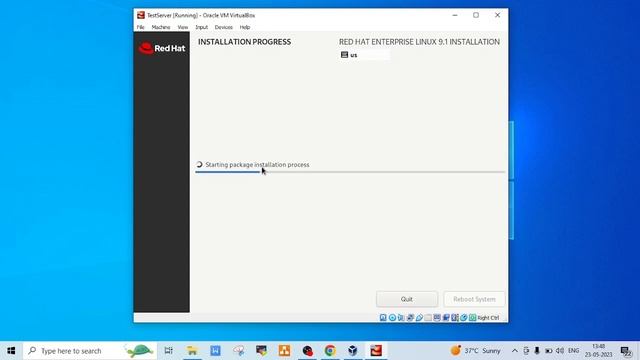Click the Red Hat logo in installer sidebar
Screen dimensions: 640x360
click(x=162, y=48)
